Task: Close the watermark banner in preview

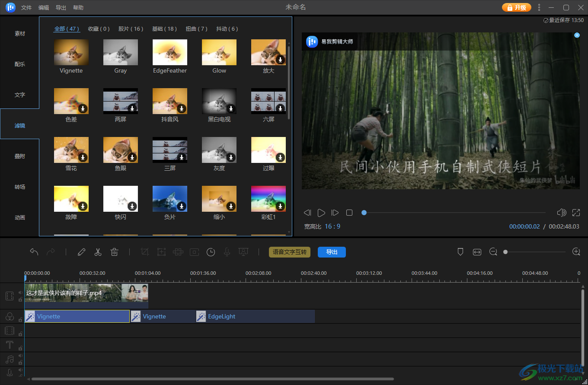Action: click(577, 35)
